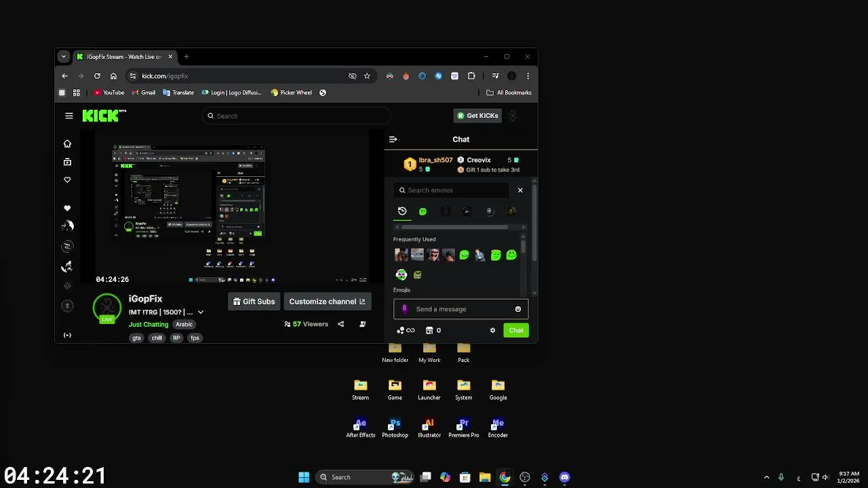Switch to the green Kick emotes tab
Viewport: 868px width, 488px height.
point(422,211)
